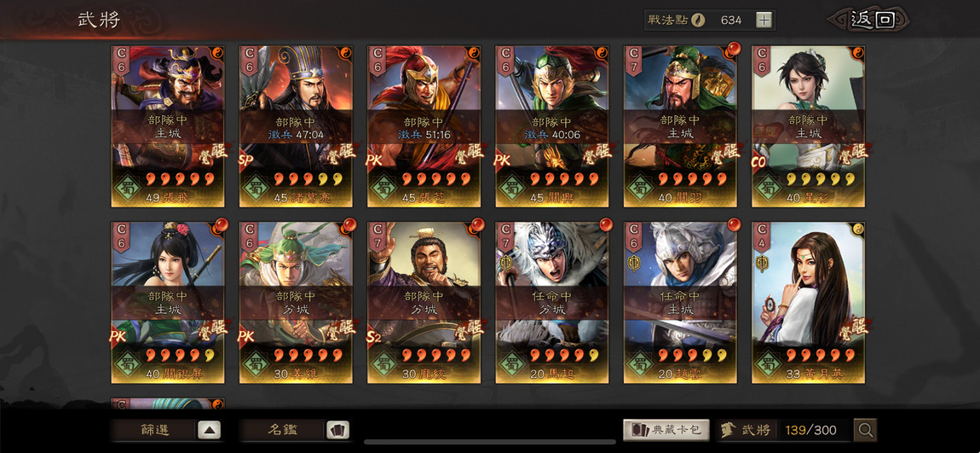Click the 武將 139/300 counter
980x453 pixels.
tap(784, 430)
